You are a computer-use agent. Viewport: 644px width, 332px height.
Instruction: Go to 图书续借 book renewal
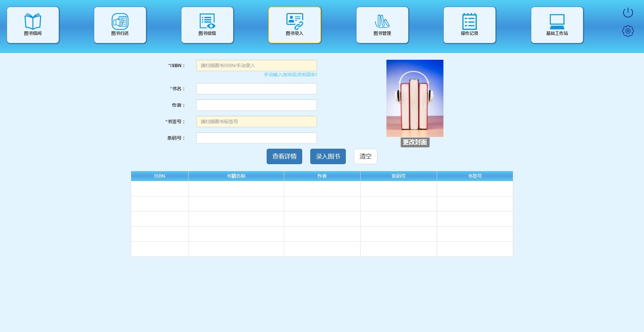click(x=207, y=25)
